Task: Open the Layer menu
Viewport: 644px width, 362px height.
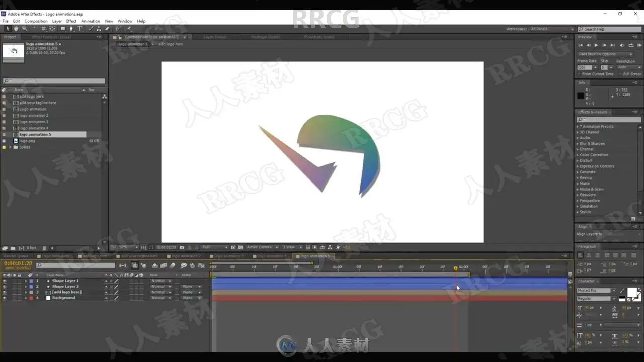Action: point(57,21)
